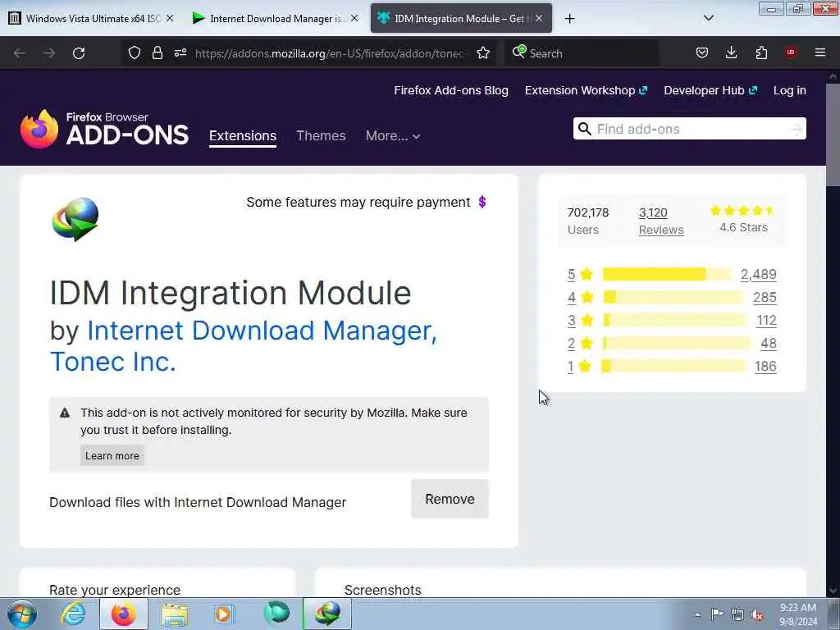Click the magnifier icon in Find add-ons
Viewport: 840px width, 630px height.
(585, 129)
